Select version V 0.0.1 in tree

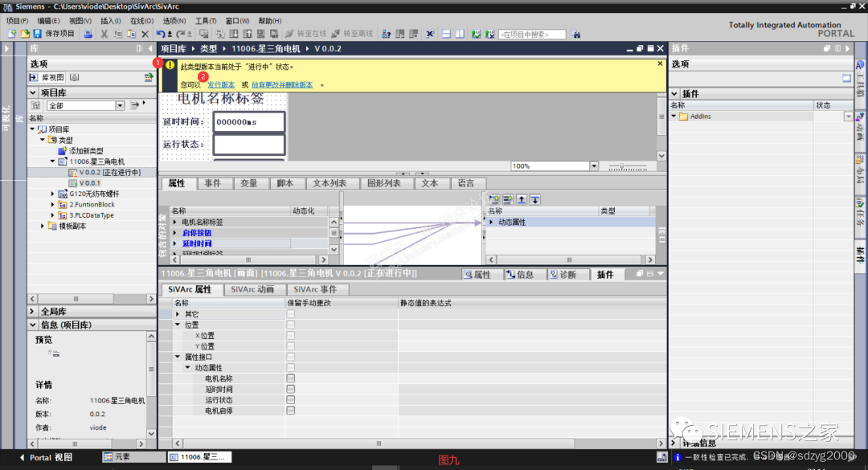pos(89,183)
